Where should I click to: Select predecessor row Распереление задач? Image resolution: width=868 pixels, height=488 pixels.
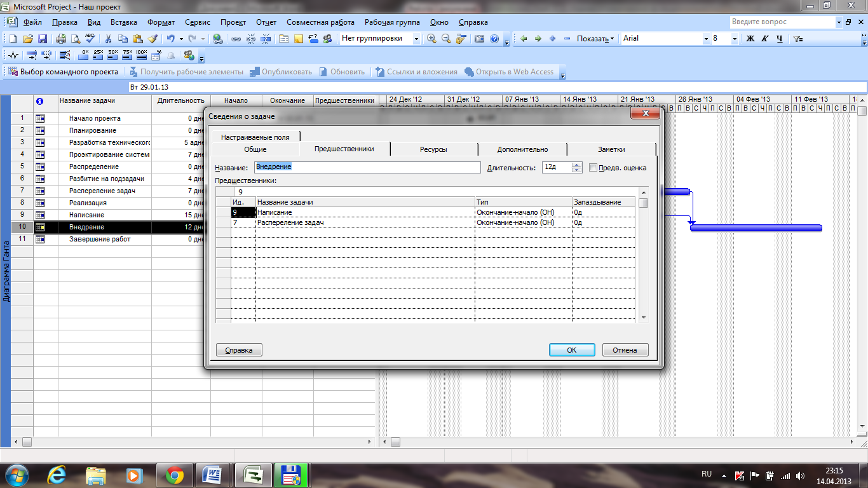point(433,222)
